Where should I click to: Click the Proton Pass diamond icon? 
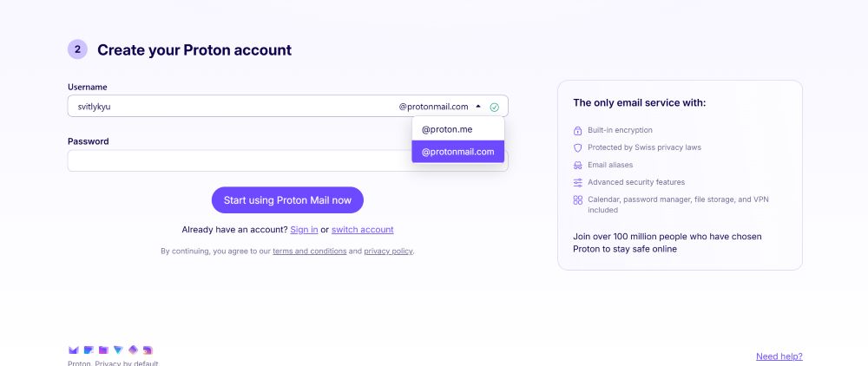(133, 350)
